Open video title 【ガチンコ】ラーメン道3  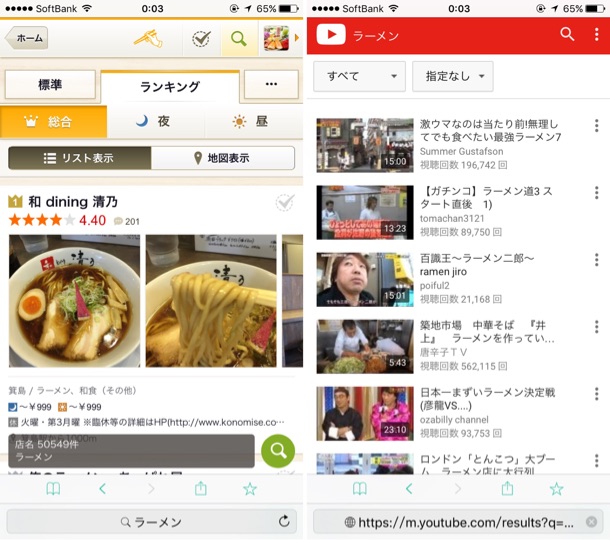point(486,197)
